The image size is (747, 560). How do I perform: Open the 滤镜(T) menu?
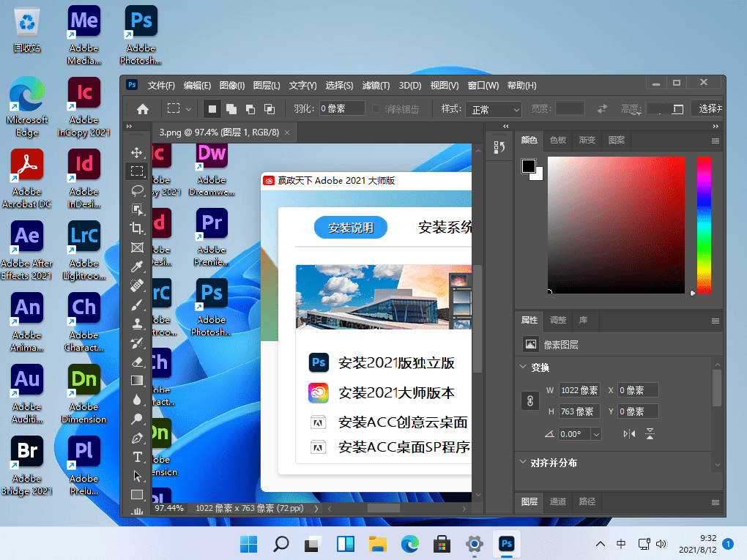tap(376, 85)
